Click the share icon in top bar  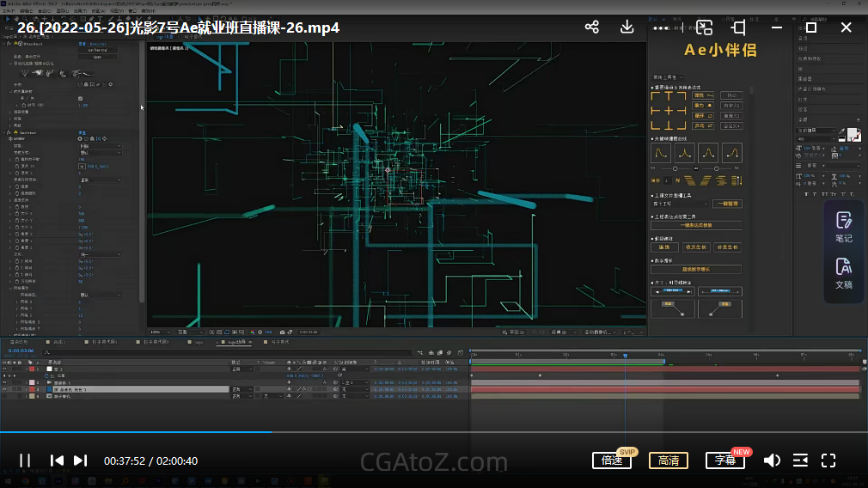click(592, 27)
